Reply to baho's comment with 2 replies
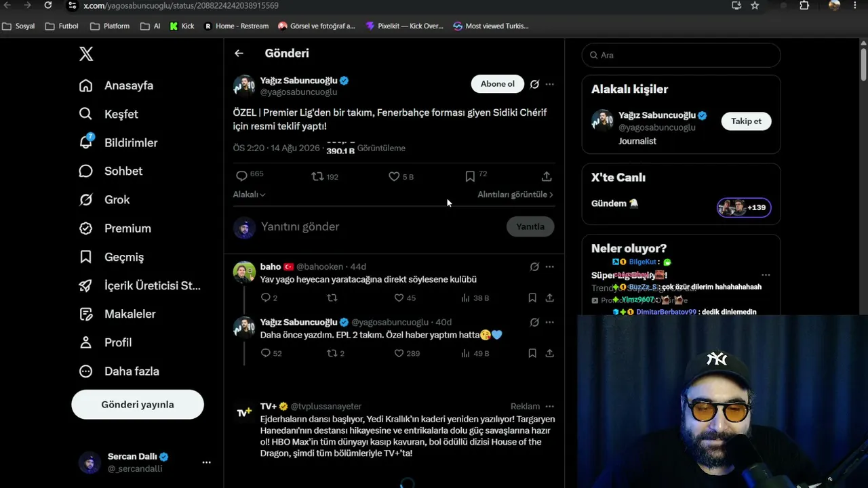 [x=266, y=298]
